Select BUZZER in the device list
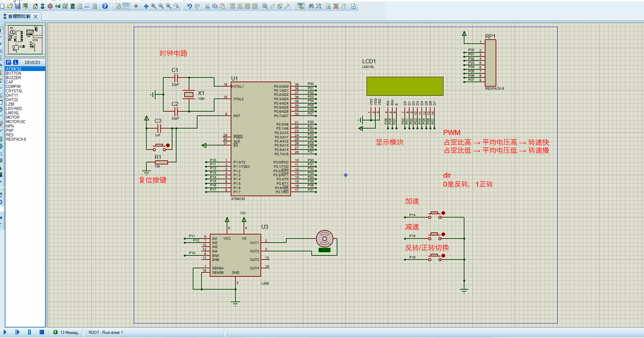 [x=25, y=77]
